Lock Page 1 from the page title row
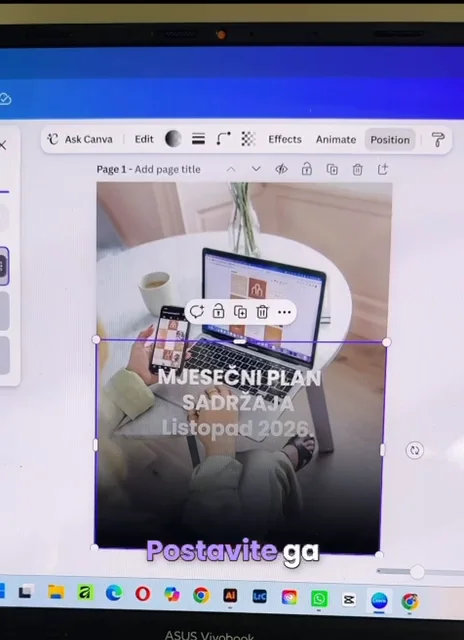This screenshot has width=464, height=640. (306, 169)
